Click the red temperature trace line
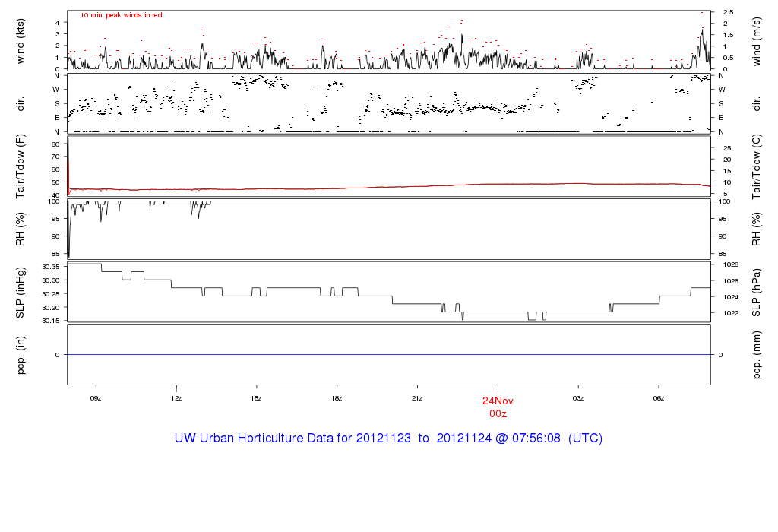778x532 pixels. pos(389,187)
